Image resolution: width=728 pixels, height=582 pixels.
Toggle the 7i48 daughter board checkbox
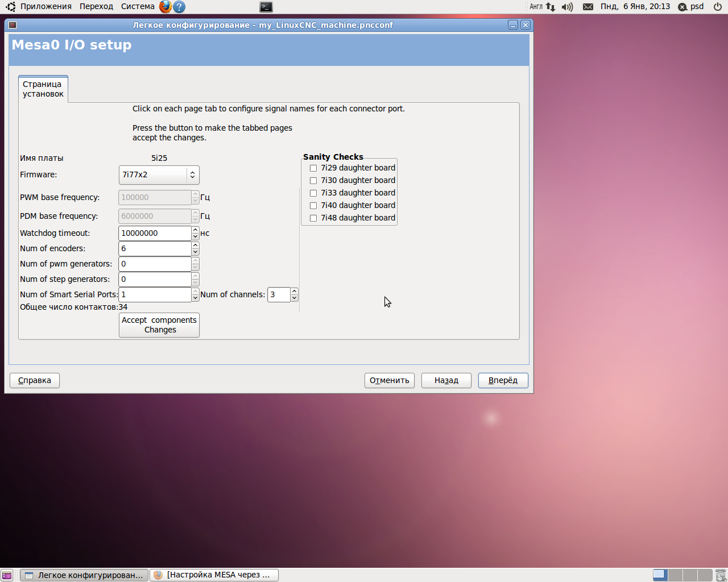[313, 218]
